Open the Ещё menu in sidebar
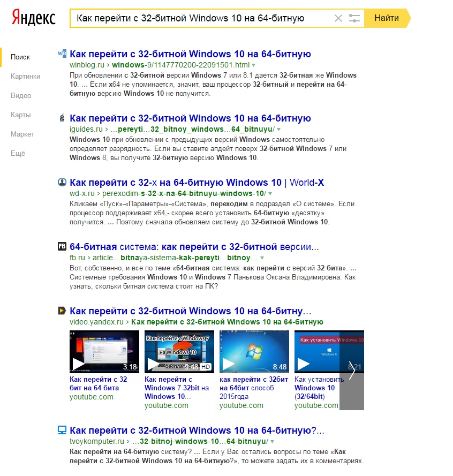Image resolution: width=453 pixels, height=476 pixels. pyautogui.click(x=18, y=153)
